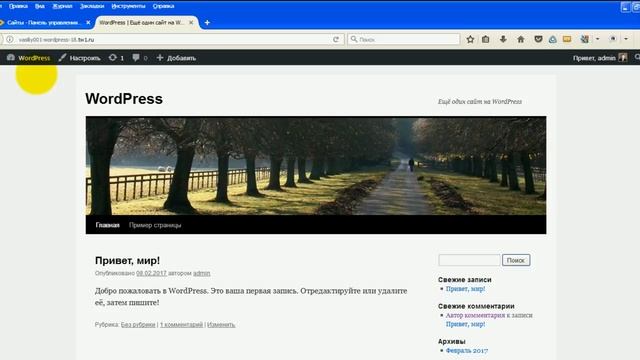Click the sidebar search text box on the site
This screenshot has height=360, width=640.
(469, 260)
